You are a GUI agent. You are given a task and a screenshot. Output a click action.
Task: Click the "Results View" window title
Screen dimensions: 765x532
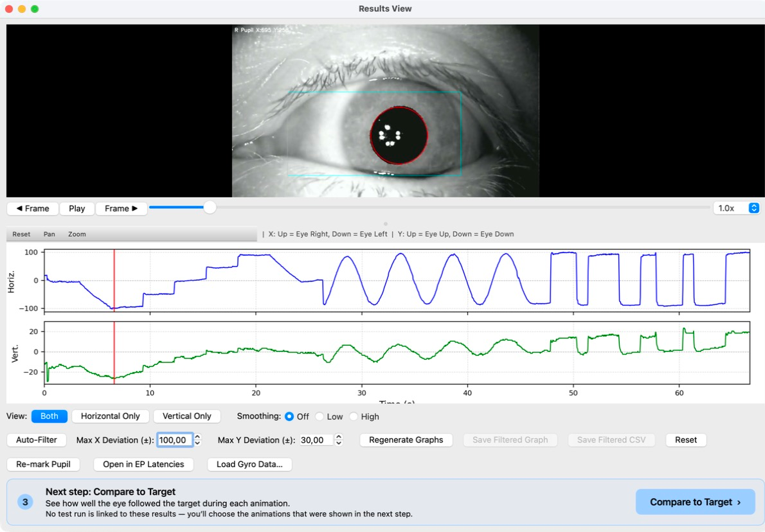pos(385,9)
